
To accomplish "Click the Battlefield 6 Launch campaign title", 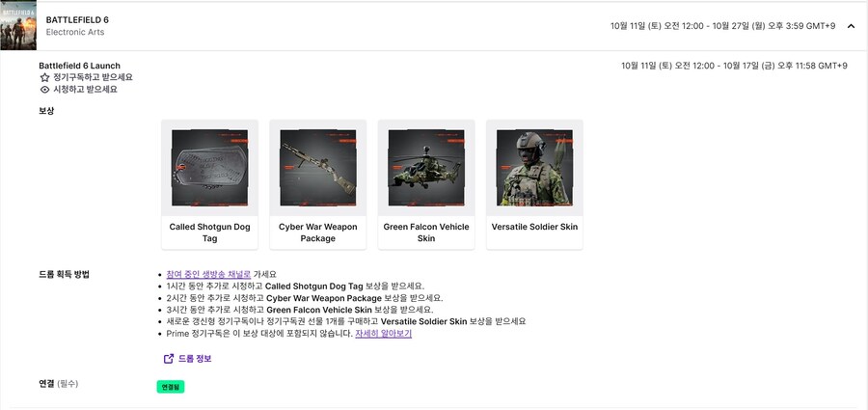I will pyautogui.click(x=79, y=66).
